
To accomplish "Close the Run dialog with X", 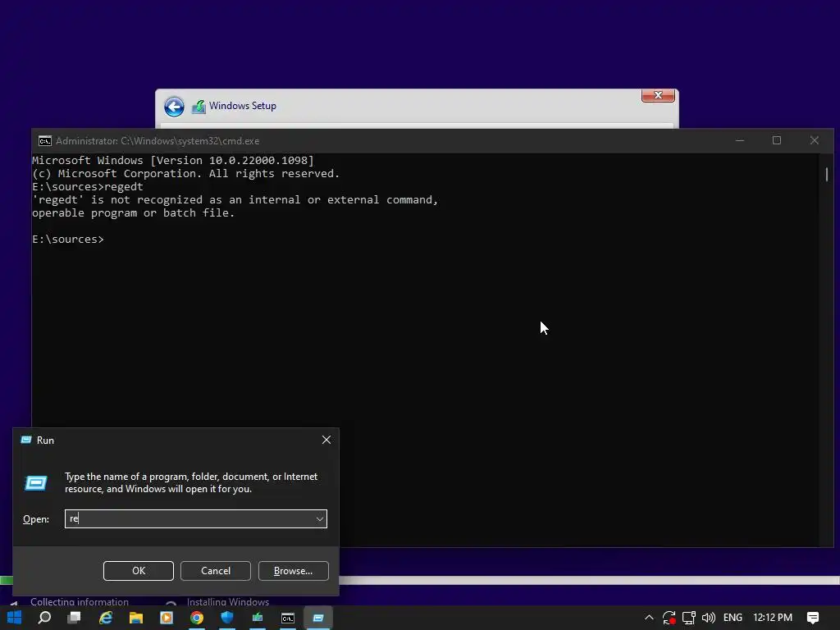I will point(326,440).
